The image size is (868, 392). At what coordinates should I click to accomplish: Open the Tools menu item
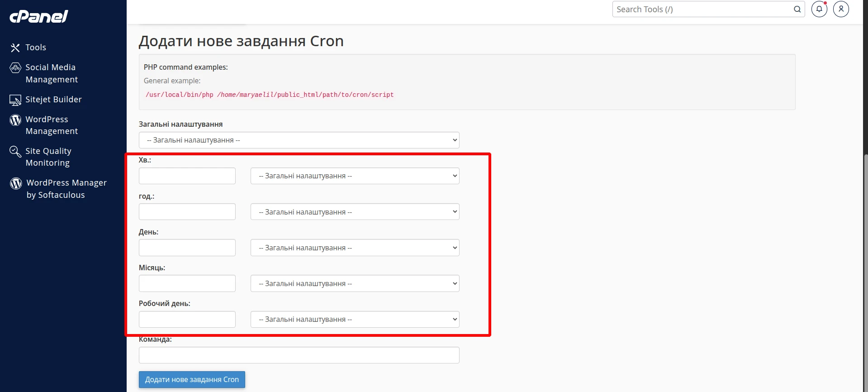click(36, 48)
